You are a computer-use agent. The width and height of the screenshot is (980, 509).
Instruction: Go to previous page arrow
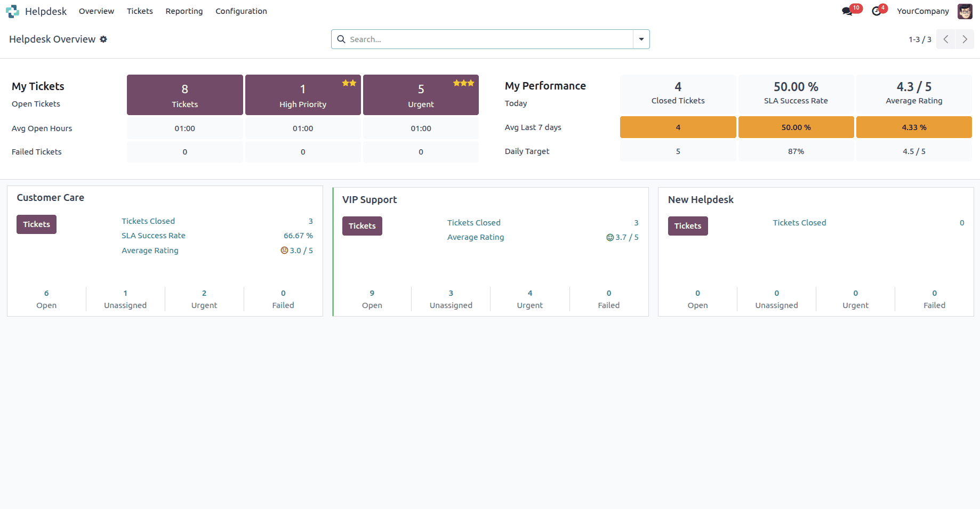pos(945,39)
